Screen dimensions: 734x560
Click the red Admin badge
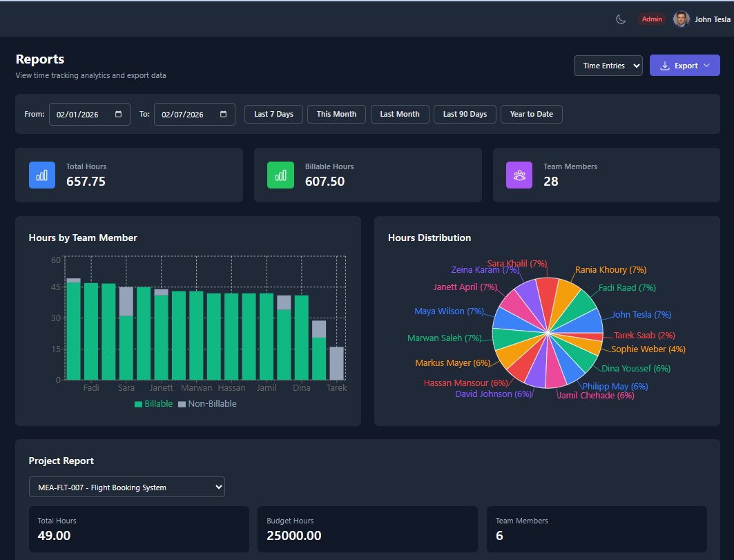coord(652,19)
